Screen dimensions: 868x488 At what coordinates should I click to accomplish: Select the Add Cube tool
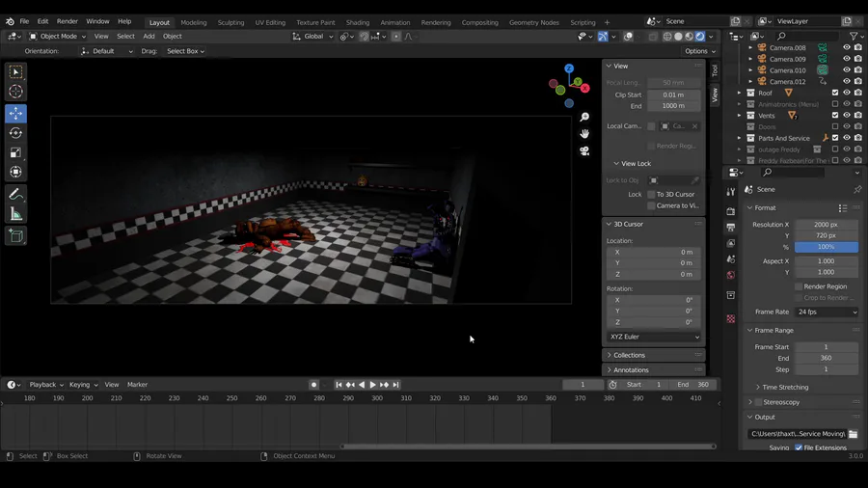tap(15, 235)
